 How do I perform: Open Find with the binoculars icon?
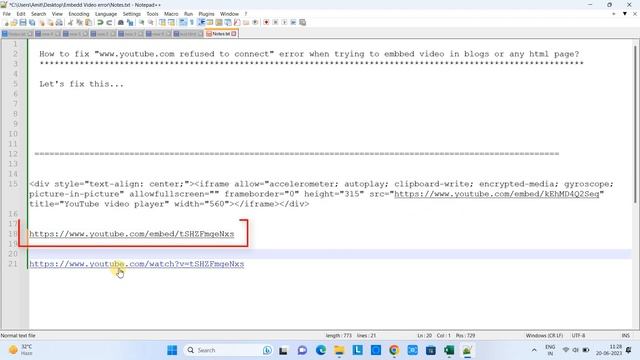pyautogui.click(x=121, y=22)
